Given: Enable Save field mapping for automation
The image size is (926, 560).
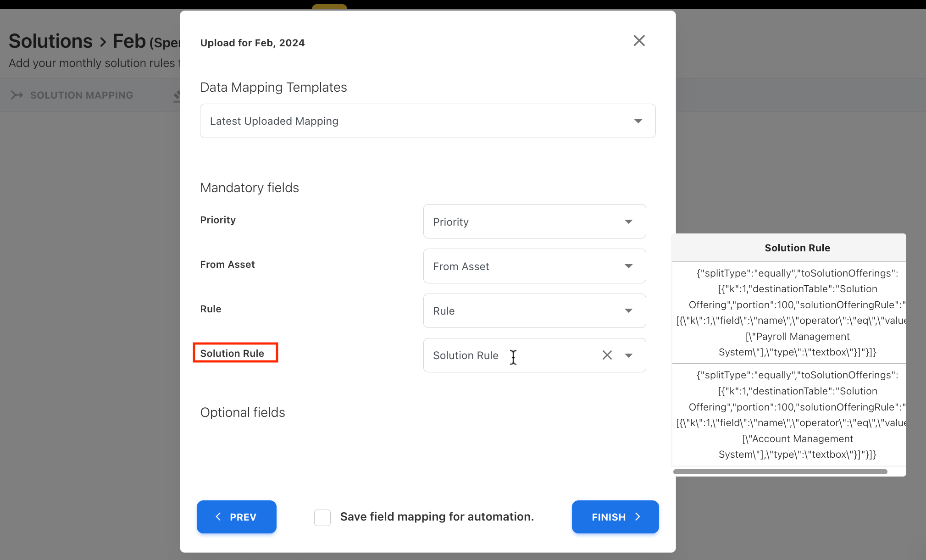Looking at the screenshot, I should pyautogui.click(x=322, y=517).
